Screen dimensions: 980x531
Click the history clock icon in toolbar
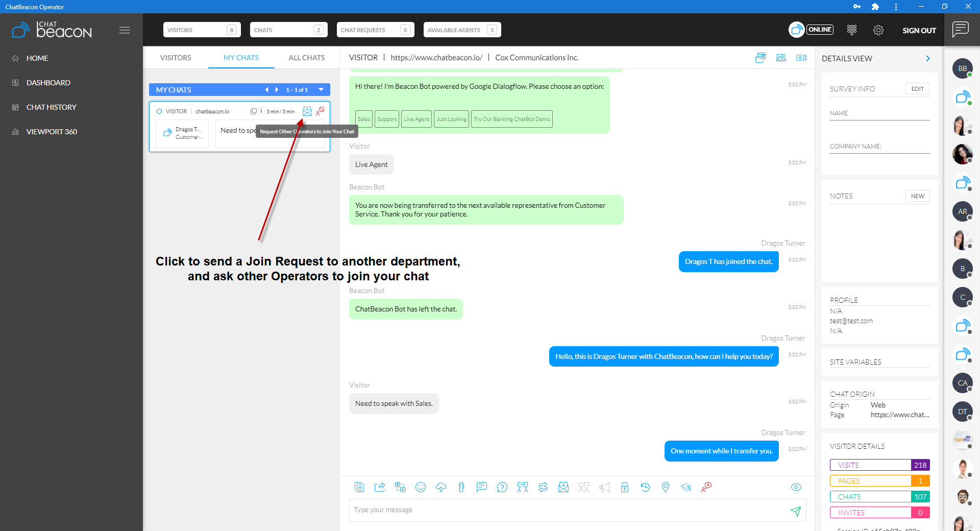pos(645,487)
